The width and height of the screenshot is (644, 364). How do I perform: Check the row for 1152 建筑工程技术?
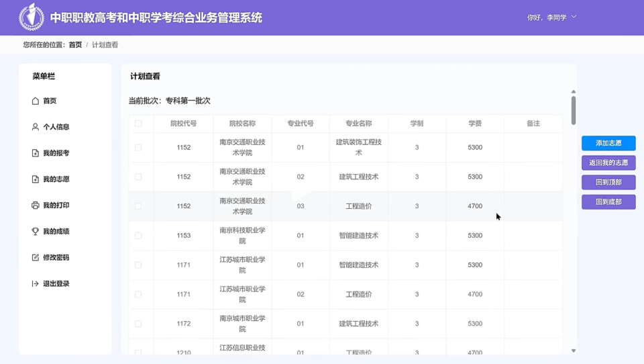(138, 177)
